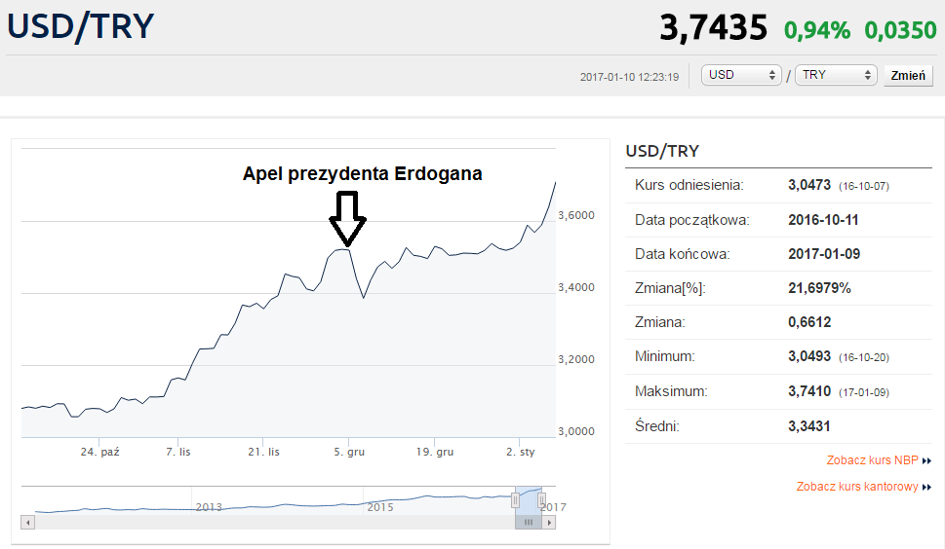The width and height of the screenshot is (945, 549).
Task: Click the current rate 3,7435
Action: [x=714, y=28]
